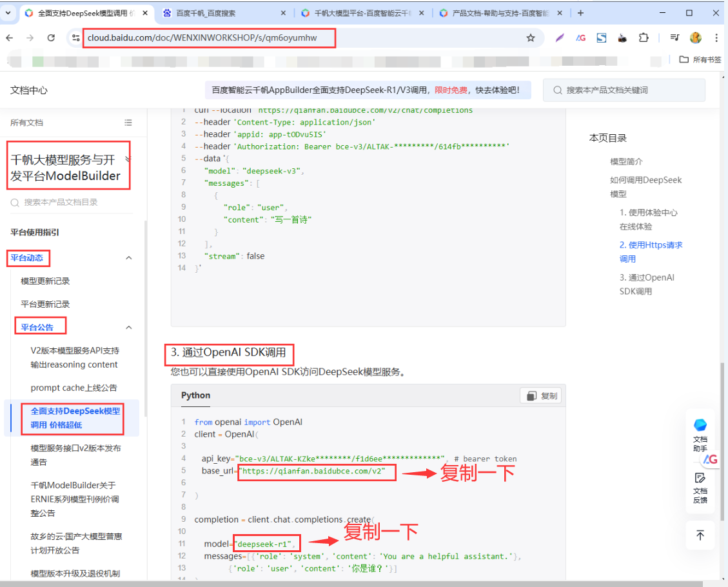This screenshot has height=587, width=728.
Task: Jump to 3. 通过OpenAI SDK调用 in contents
Action: [647, 284]
